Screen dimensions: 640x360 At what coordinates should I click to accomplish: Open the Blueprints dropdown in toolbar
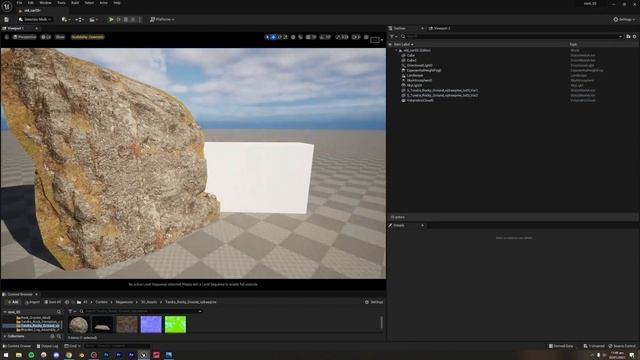[x=79, y=19]
